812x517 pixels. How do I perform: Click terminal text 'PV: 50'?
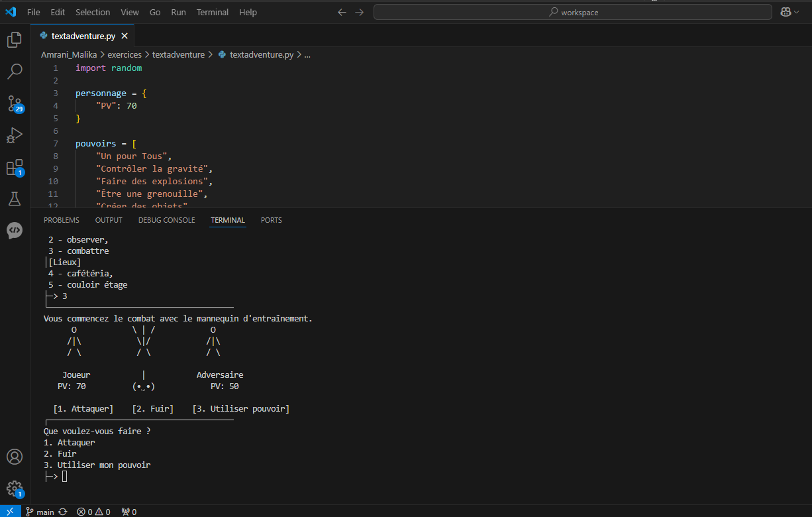[x=225, y=386]
